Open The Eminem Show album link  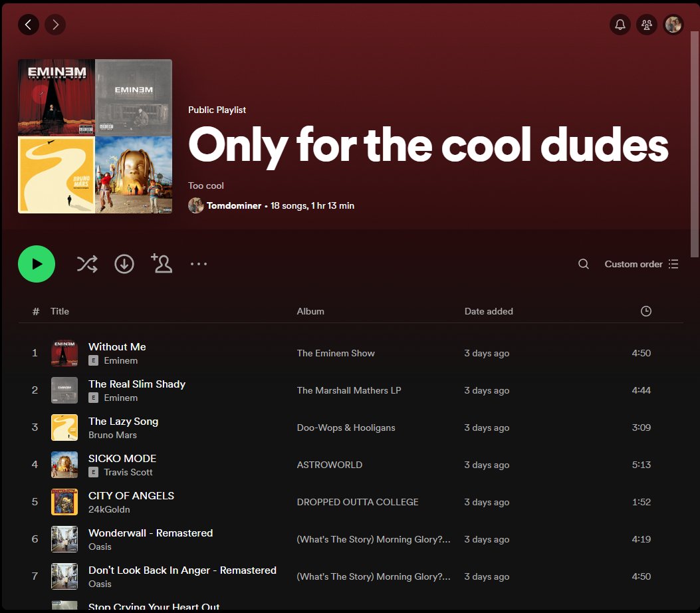[336, 353]
